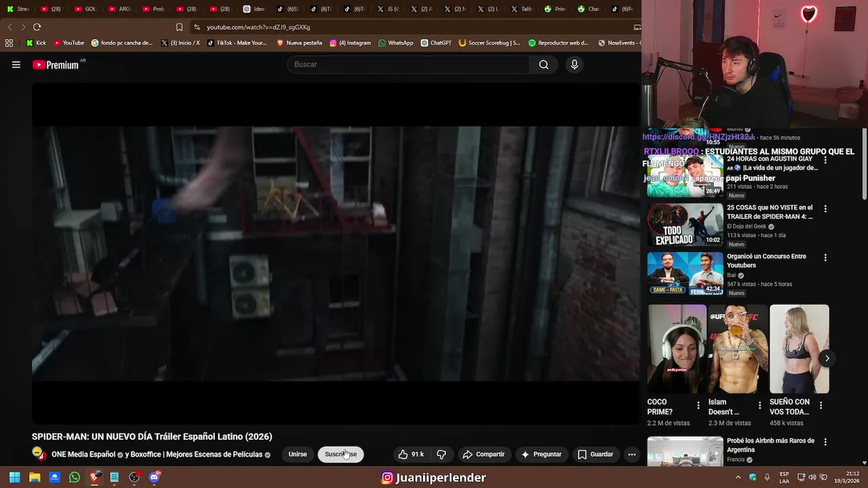Open the YouTube hamburger guide menu

tap(16, 65)
